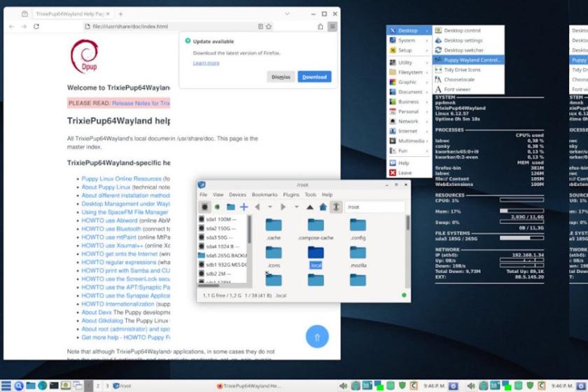588x392 pixels.
Task: Open the Firefox tab overview icon left of the tab
Action: (x=24, y=14)
